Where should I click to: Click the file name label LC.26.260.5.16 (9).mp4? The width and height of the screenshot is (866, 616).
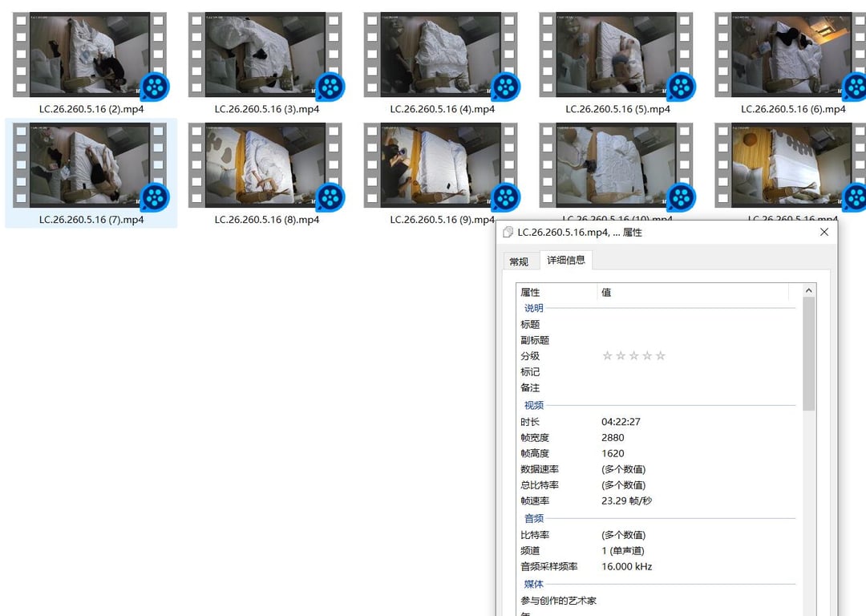tap(443, 220)
